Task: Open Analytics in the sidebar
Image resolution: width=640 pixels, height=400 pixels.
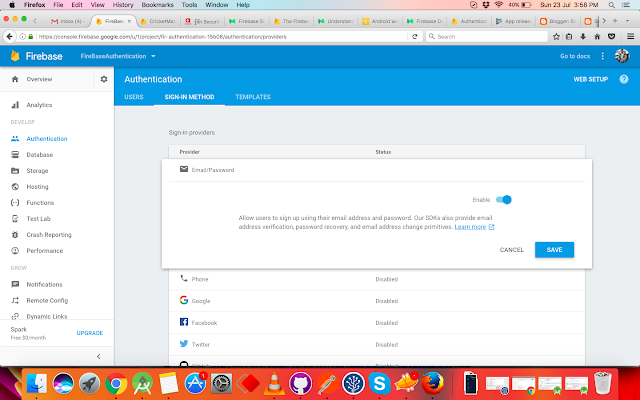Action: [39, 105]
